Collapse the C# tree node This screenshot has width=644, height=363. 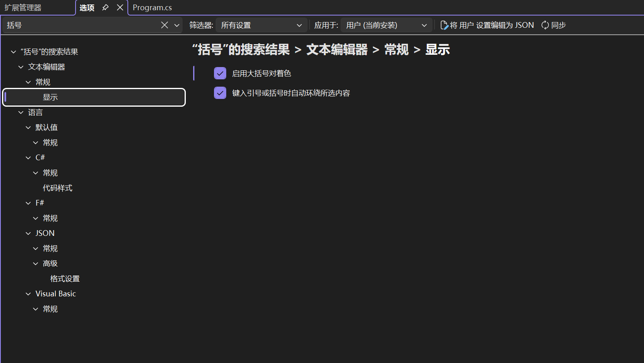(x=28, y=158)
